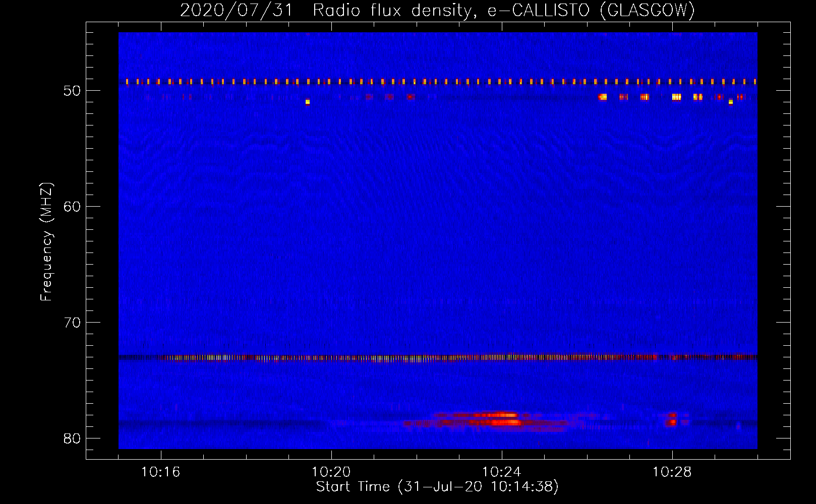Click the 10:24 time tick label
The height and width of the screenshot is (504, 816).
click(502, 472)
